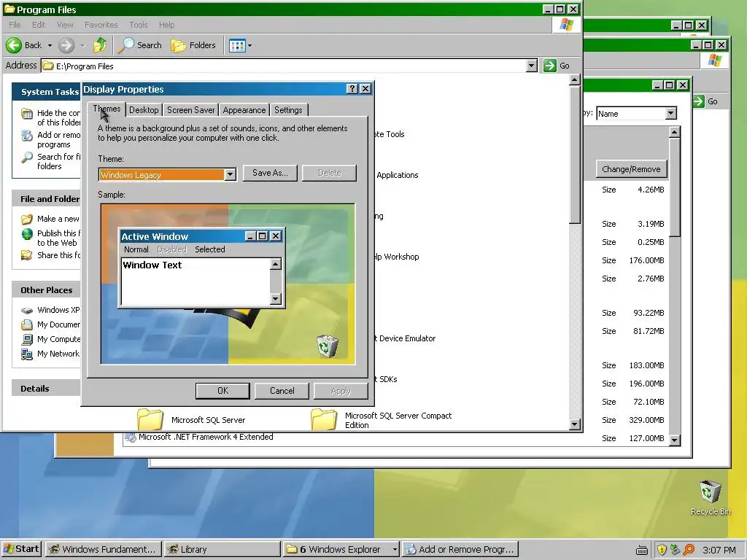Open the Help menu in Program Files
This screenshot has width=747, height=560.
click(167, 25)
